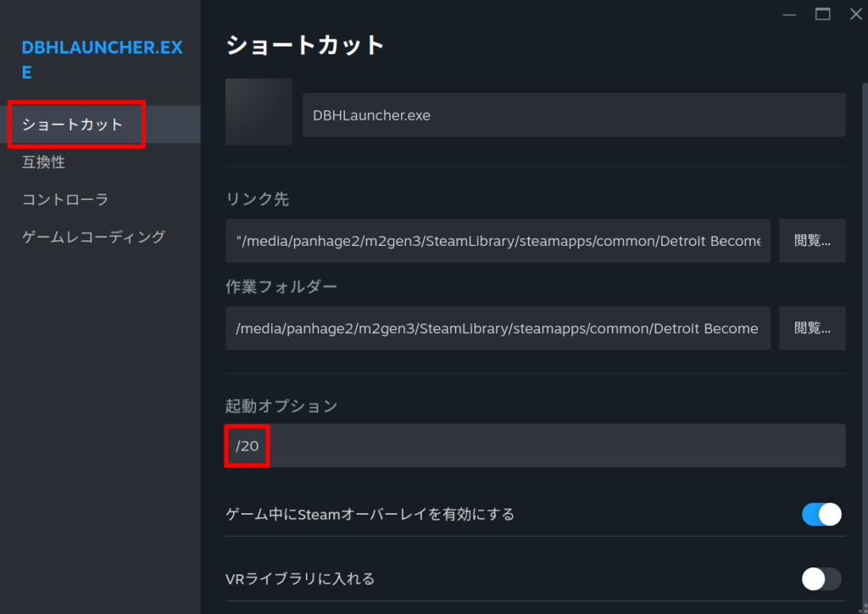Close the properties window
The height and width of the screenshot is (614, 868).
pos(856,14)
